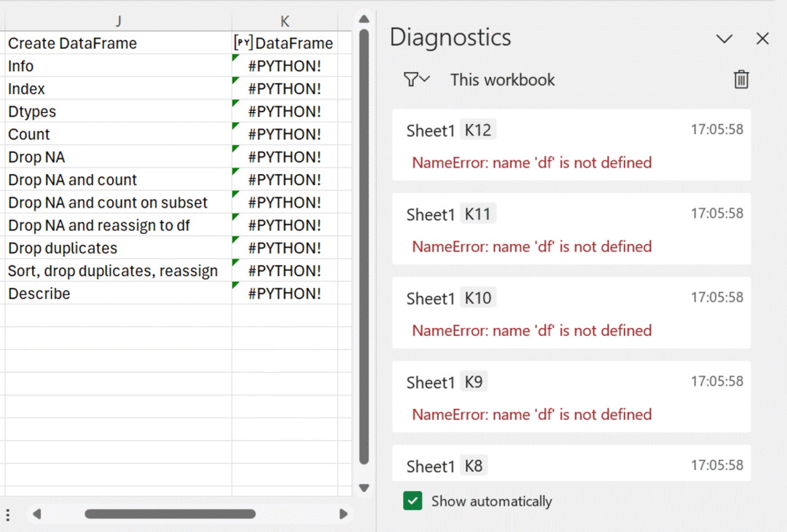This screenshot has height=532, width=787.
Task: Open the Sheet1 K12 error entry
Action: pyautogui.click(x=571, y=145)
